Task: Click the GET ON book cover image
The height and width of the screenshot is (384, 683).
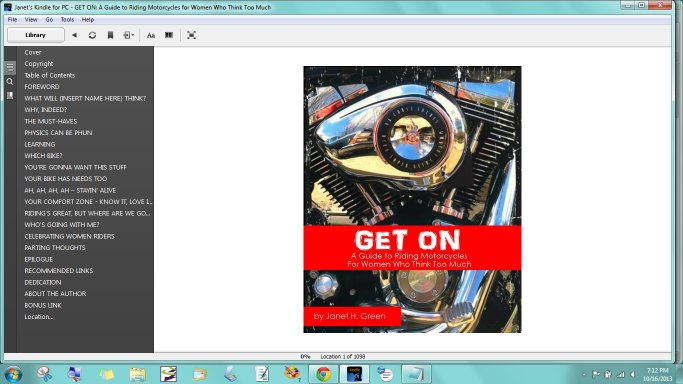Action: click(x=412, y=199)
